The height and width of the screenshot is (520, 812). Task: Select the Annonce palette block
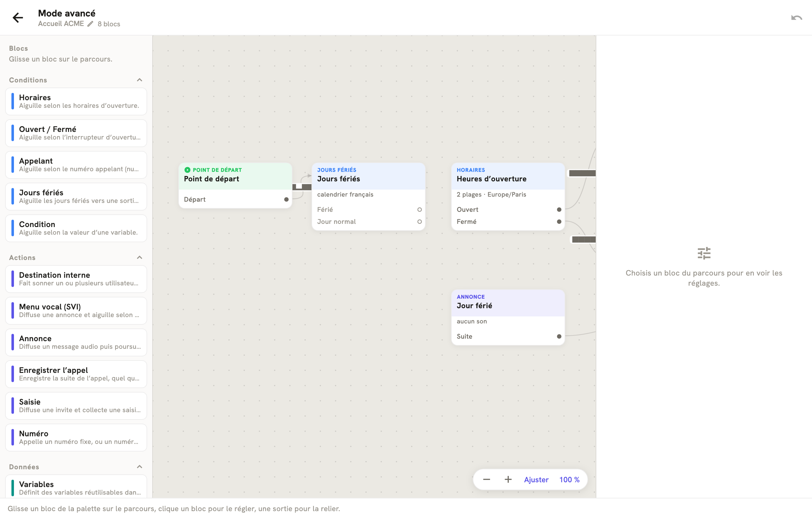[76, 342]
